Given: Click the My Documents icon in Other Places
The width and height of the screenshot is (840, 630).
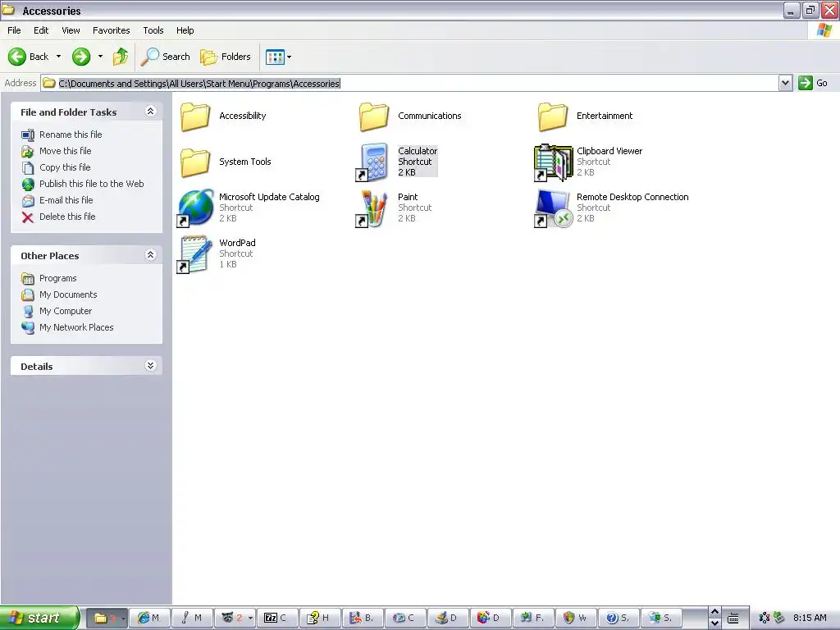Looking at the screenshot, I should pos(28,295).
